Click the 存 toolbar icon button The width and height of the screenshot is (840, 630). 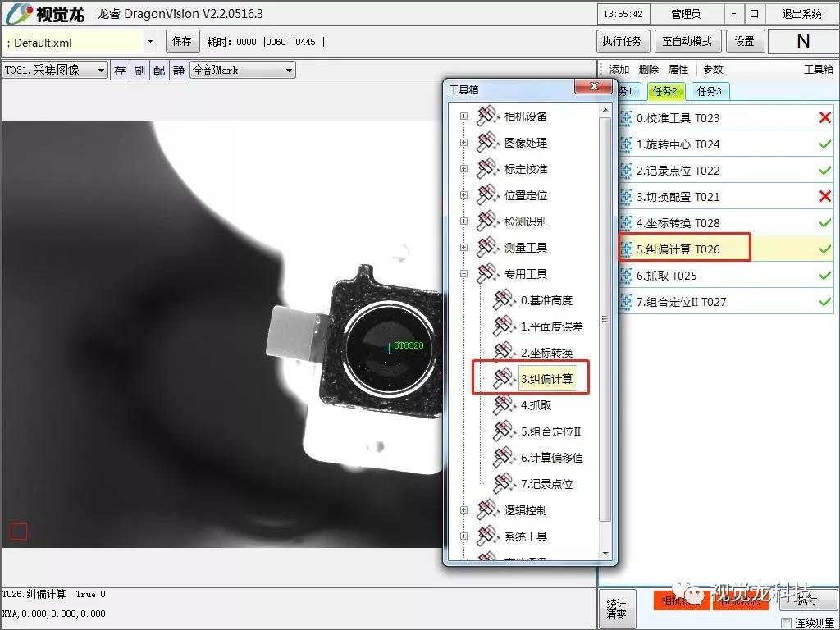click(120, 71)
